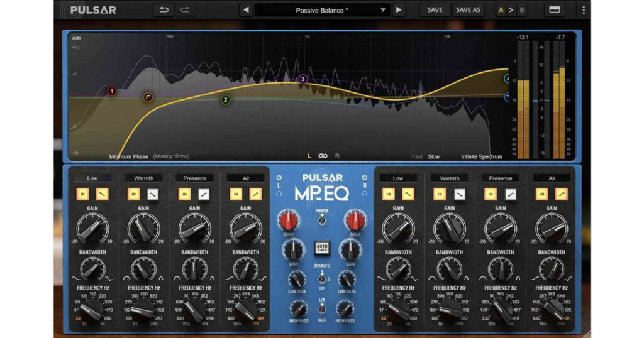
Task: Toggle right Presence band IN switch
Action: pyautogui.click(x=491, y=194)
